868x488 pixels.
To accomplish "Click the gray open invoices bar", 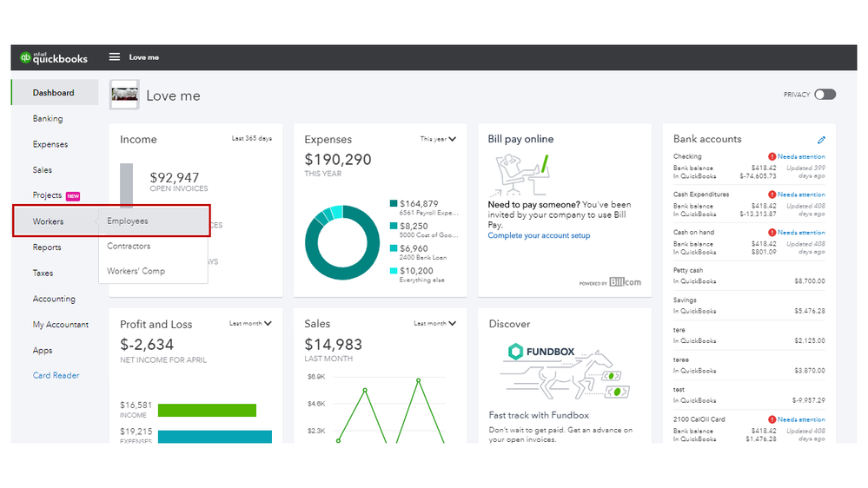I will [x=127, y=185].
